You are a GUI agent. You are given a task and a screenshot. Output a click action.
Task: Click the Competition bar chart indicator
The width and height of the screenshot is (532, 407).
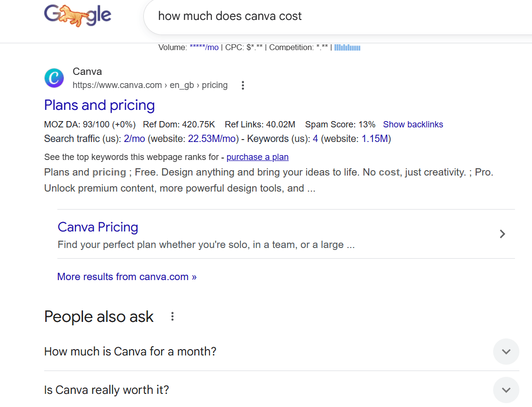coord(347,47)
